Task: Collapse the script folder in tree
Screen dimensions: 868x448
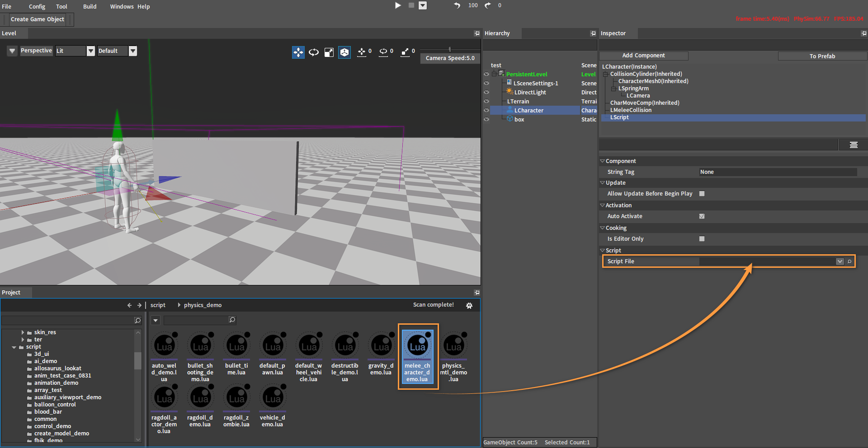Action: (x=14, y=347)
